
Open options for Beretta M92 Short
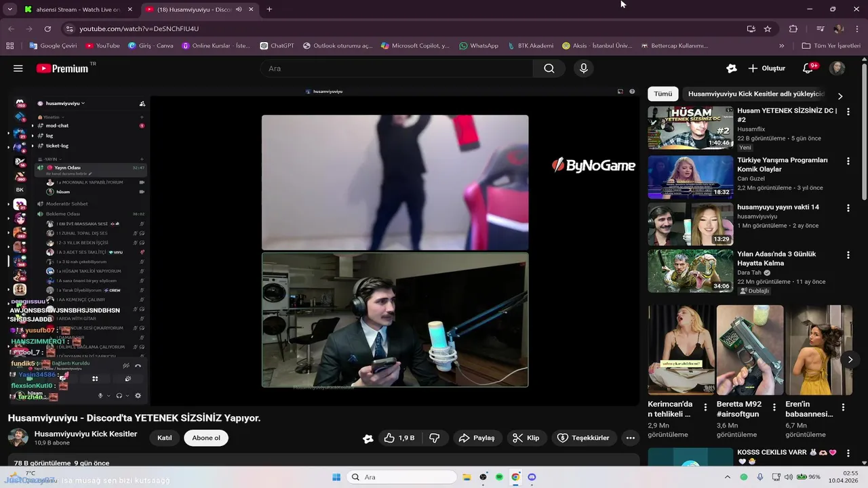point(775,408)
